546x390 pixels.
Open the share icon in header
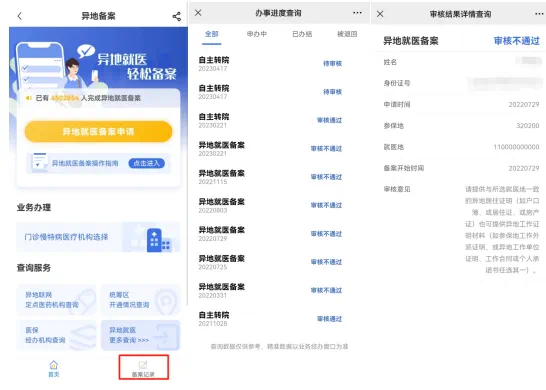(177, 16)
